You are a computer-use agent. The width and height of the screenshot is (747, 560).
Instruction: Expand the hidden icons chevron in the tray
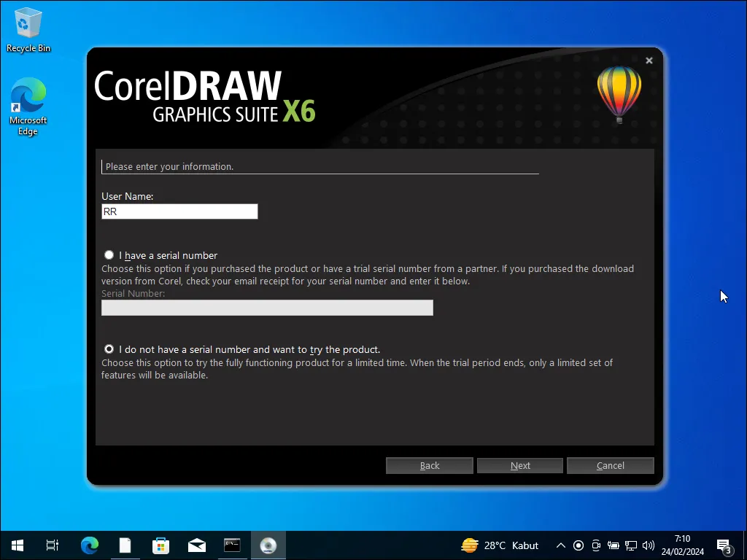pos(560,545)
